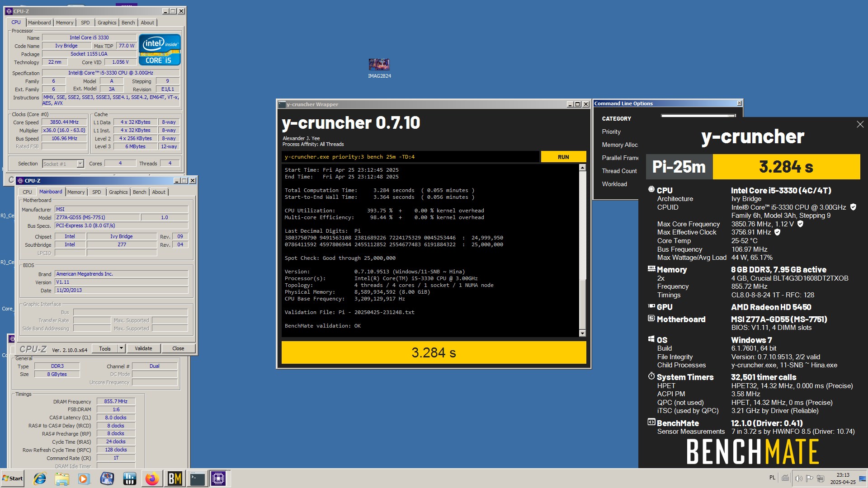Click the BenchMate section icon near version 12.1.0
The image size is (868, 488).
pos(651,422)
